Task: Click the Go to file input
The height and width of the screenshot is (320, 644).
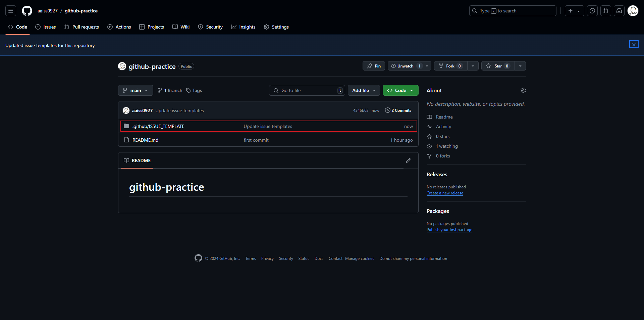Action: click(x=307, y=90)
